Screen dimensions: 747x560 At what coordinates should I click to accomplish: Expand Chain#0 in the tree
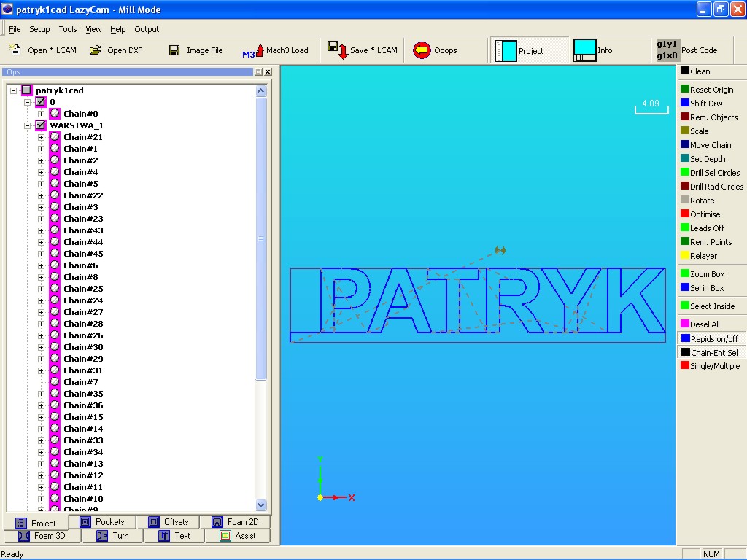(41, 114)
